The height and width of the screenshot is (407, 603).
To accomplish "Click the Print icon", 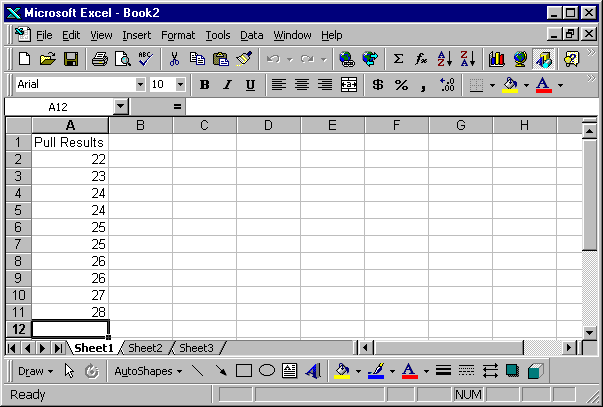I will [100, 59].
